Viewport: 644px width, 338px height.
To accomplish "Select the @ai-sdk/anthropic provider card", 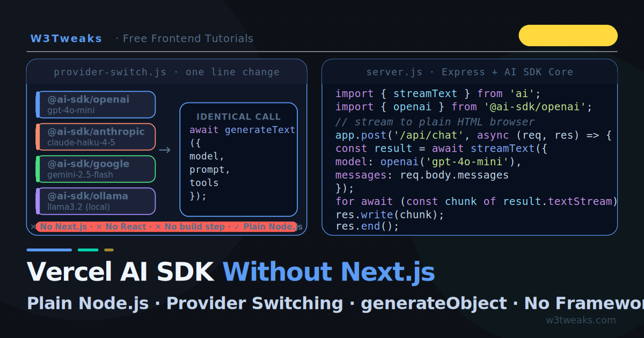I will pyautogui.click(x=96, y=137).
